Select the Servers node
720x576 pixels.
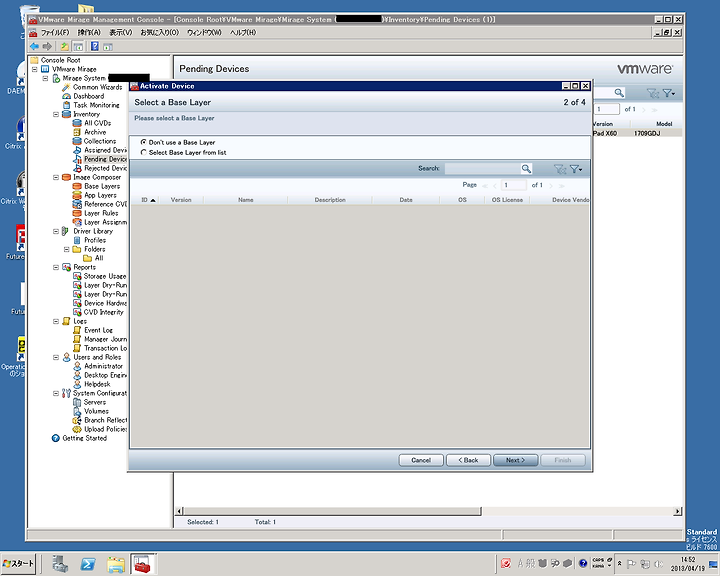(95, 402)
